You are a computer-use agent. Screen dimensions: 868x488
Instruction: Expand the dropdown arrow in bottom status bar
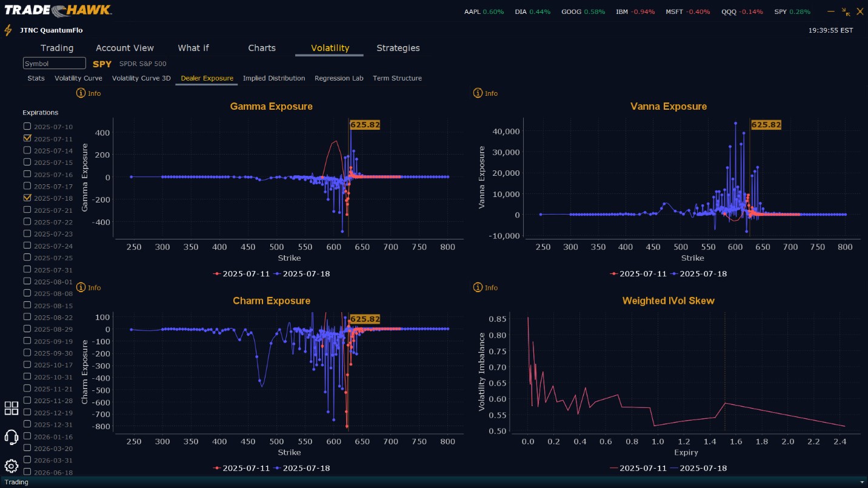point(862,483)
